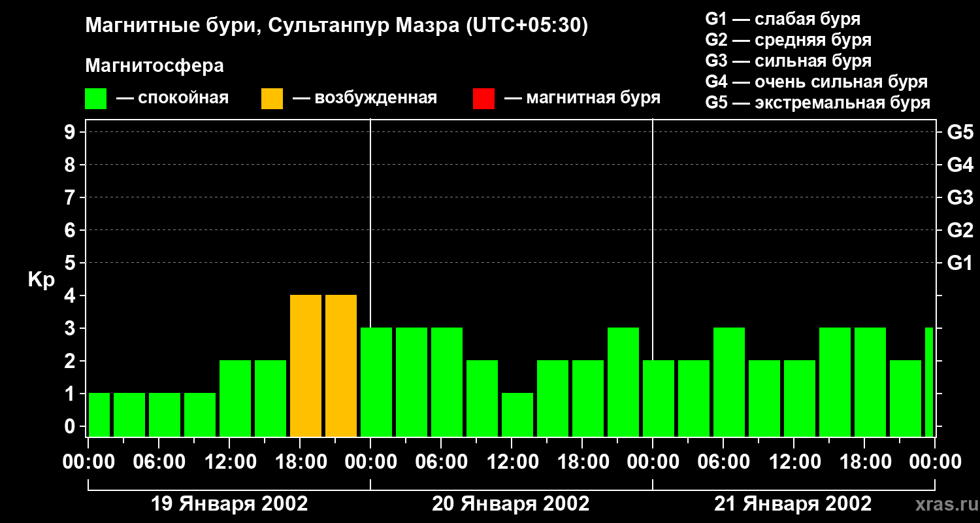Click the 'G5' right-axis label
This screenshot has height=523, width=980.
tap(960, 132)
